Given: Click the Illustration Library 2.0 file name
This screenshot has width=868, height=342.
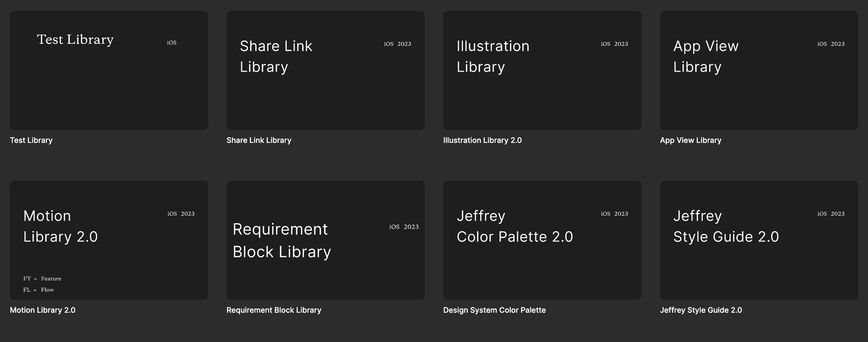Looking at the screenshot, I should (482, 140).
